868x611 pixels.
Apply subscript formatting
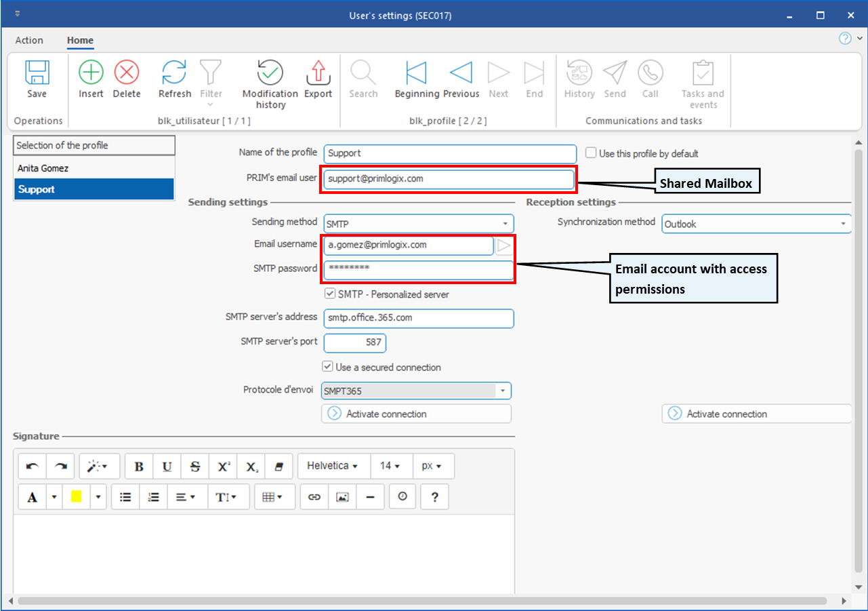coord(251,467)
